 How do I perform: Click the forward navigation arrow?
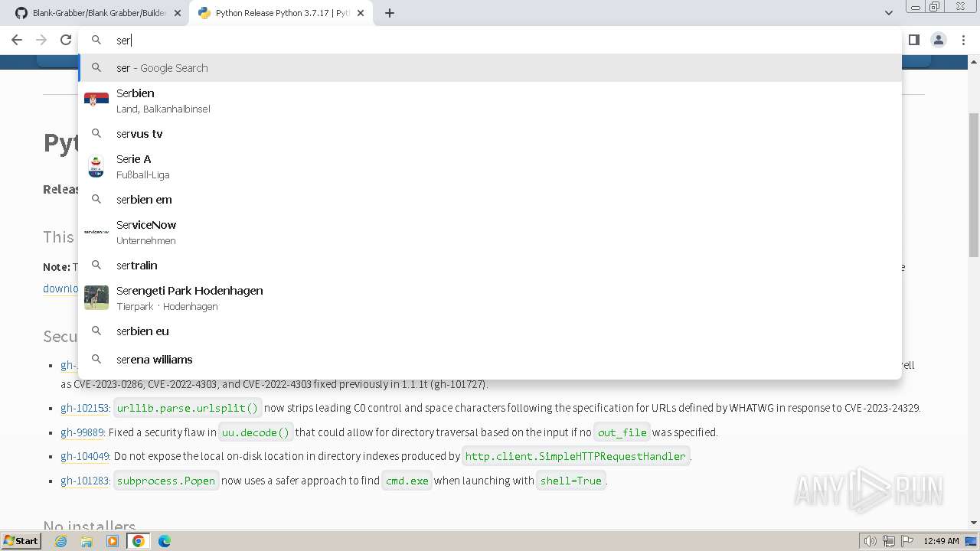click(x=41, y=40)
